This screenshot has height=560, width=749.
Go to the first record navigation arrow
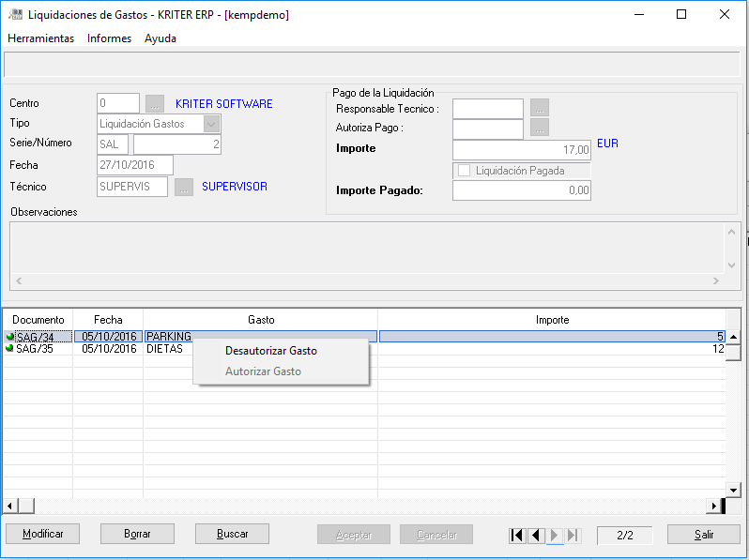click(517, 535)
